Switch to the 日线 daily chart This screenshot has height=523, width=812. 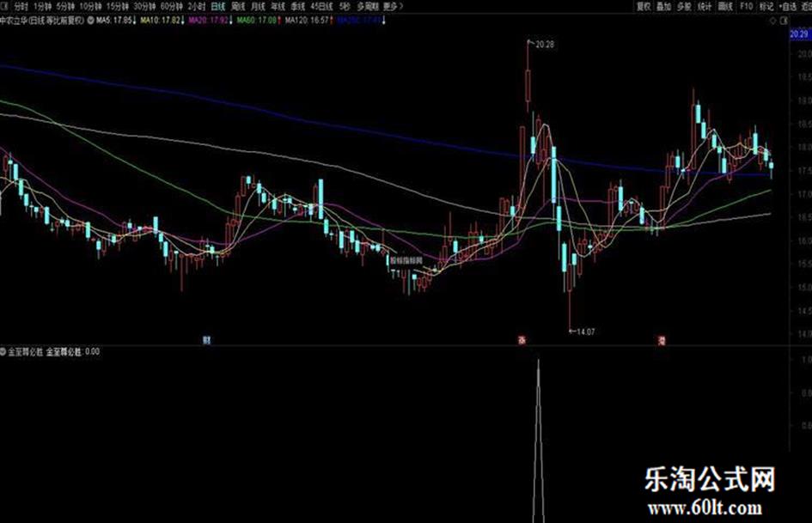(218, 6)
